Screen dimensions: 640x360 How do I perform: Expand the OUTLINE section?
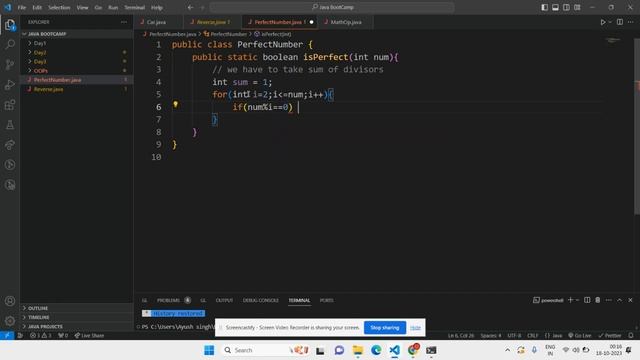[76, 308]
